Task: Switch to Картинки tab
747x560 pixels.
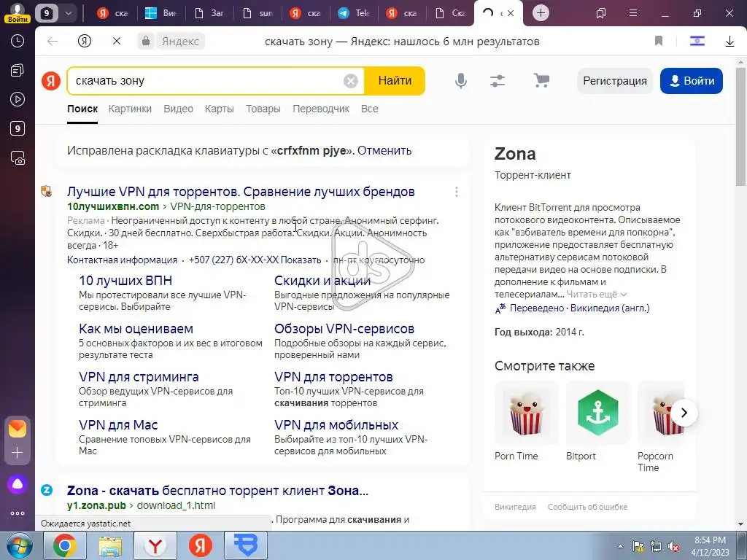Action: coord(130,109)
